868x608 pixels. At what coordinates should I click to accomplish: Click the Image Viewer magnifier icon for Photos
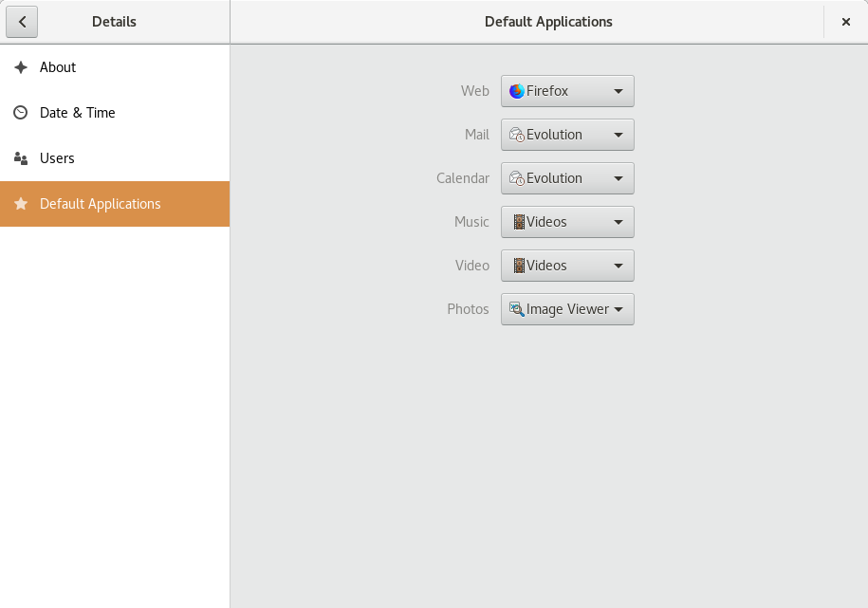pyautogui.click(x=517, y=309)
